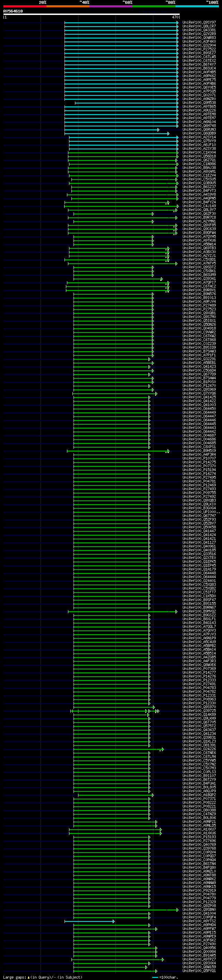
Task: Click hit label UniRef100_Q6QDB9
Action: 199,133
